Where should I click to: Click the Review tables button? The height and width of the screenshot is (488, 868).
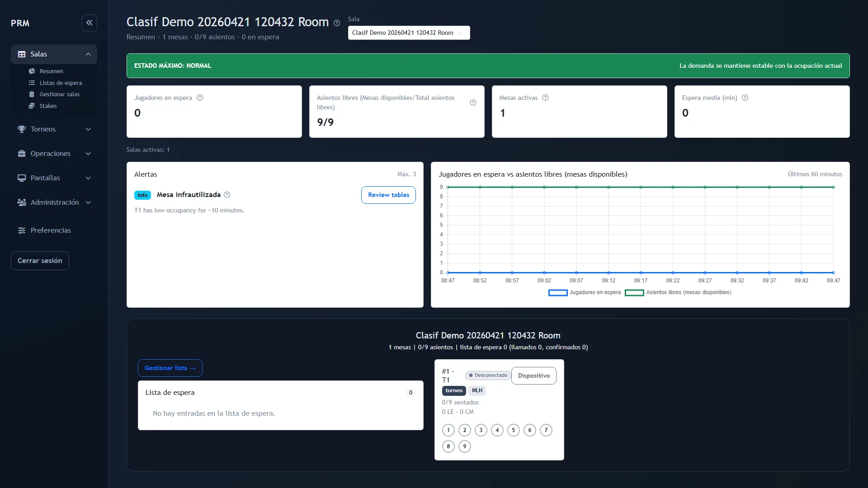(388, 195)
